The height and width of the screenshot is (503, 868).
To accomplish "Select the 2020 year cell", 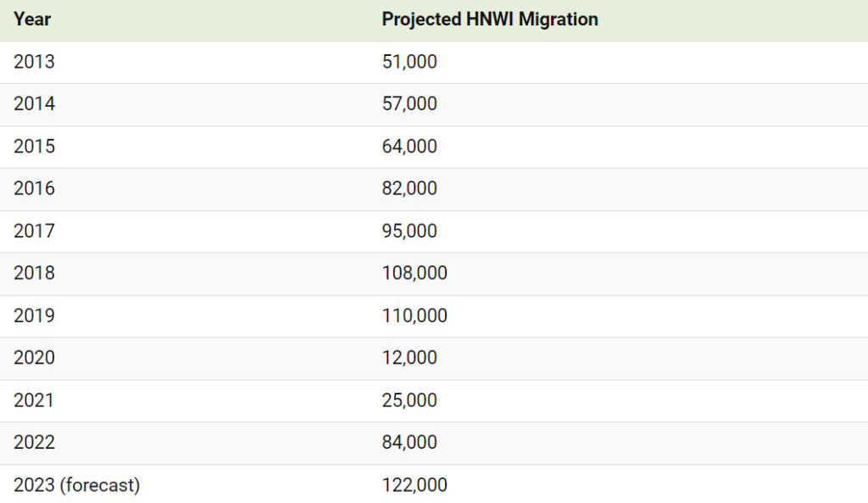I will click(x=34, y=358).
